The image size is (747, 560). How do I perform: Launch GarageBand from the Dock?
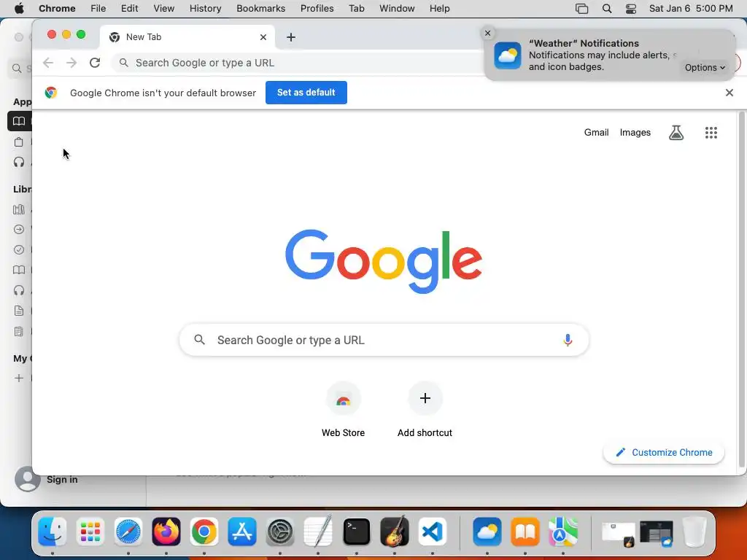coord(395,532)
